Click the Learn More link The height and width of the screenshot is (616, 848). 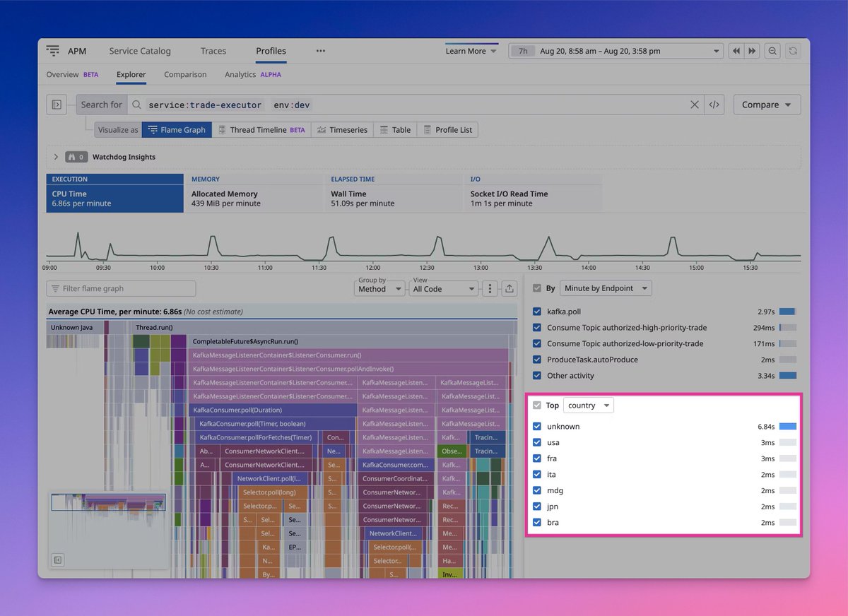click(466, 51)
